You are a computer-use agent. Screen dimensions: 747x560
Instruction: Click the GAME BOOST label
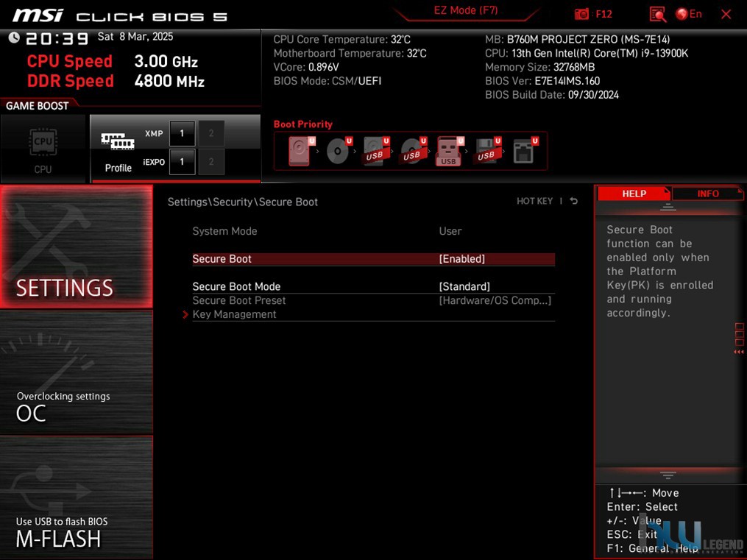[37, 106]
